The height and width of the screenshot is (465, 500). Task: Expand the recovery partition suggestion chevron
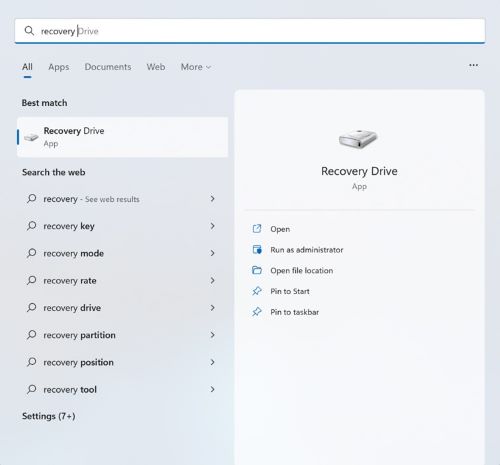pos(212,335)
